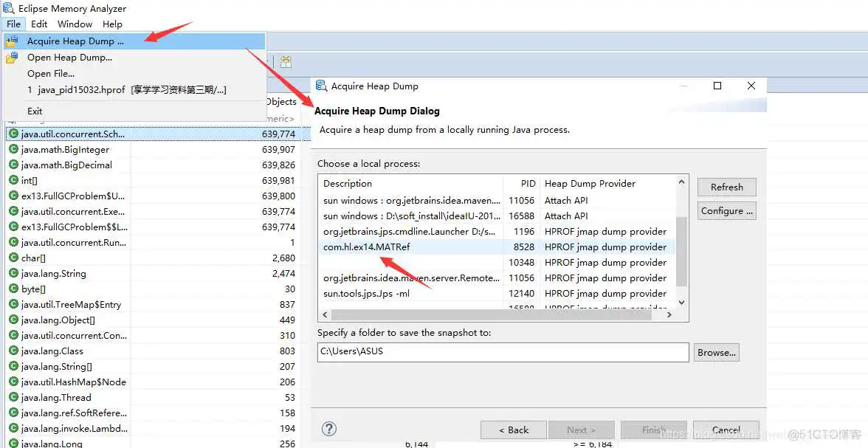Select org.jetbrains.idea.maven.server.Remote... process row
The image size is (868, 448).
[x=497, y=278]
